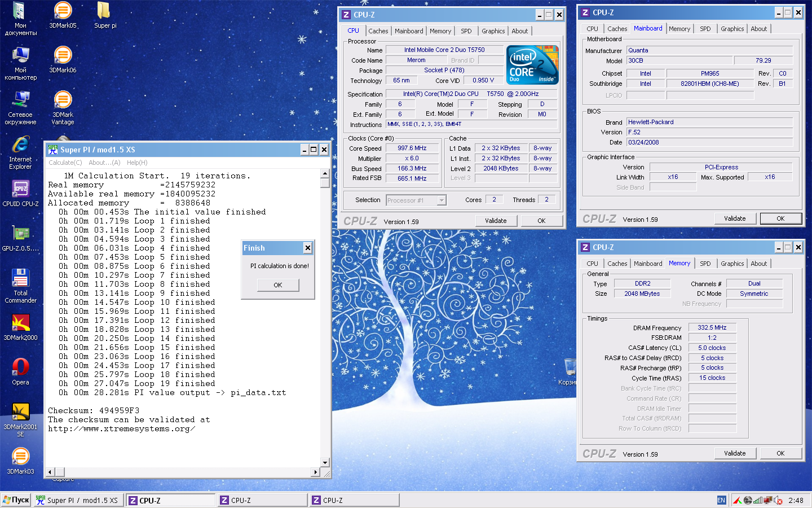Open the GPU-Z desktop icon
This screenshot has width=812, height=508.
(x=20, y=238)
